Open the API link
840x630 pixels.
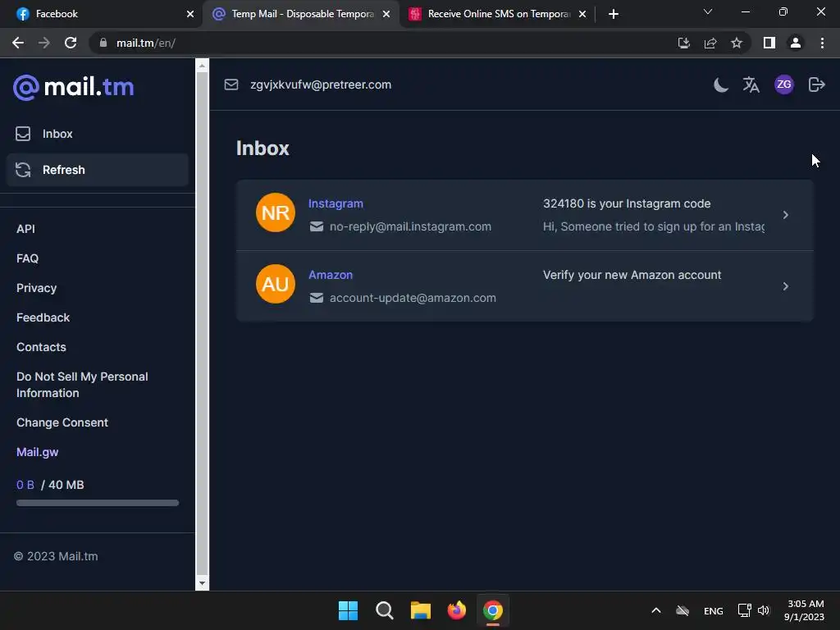25,229
